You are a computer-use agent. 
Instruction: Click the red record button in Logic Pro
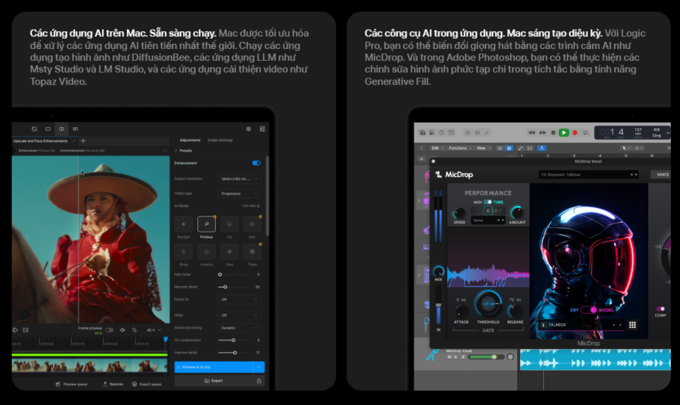(576, 132)
